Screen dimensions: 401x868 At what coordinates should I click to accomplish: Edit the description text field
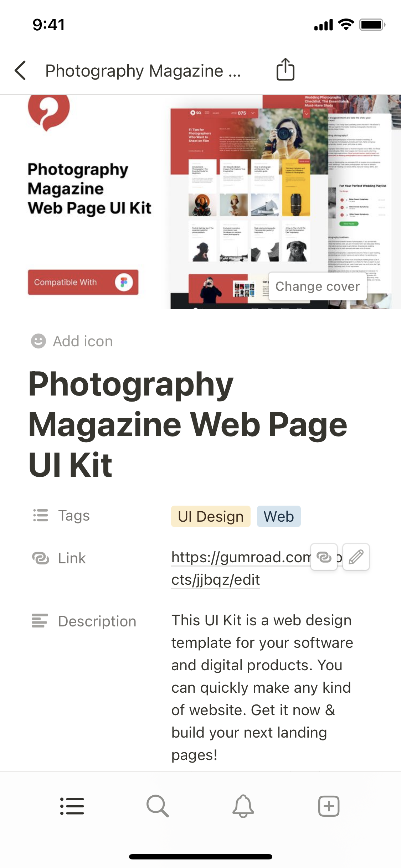(x=262, y=687)
